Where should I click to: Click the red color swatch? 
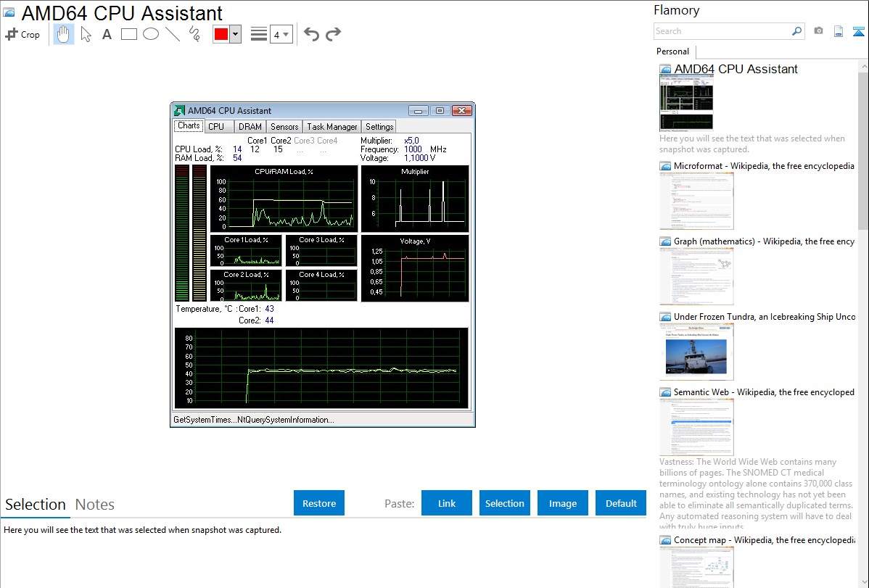[221, 34]
